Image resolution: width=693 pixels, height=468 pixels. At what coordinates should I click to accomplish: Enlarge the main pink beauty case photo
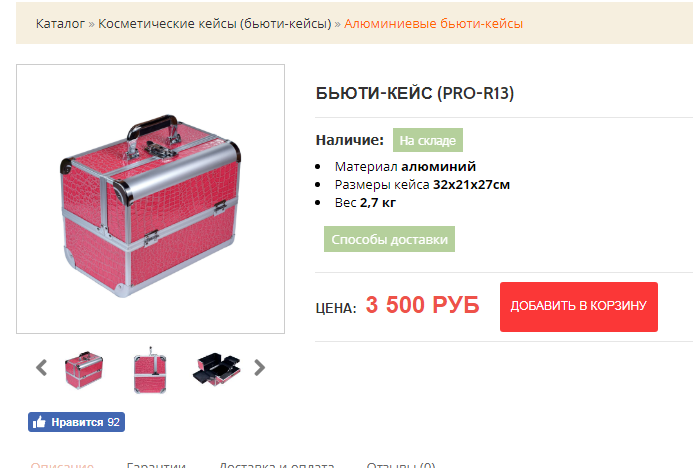[150, 199]
